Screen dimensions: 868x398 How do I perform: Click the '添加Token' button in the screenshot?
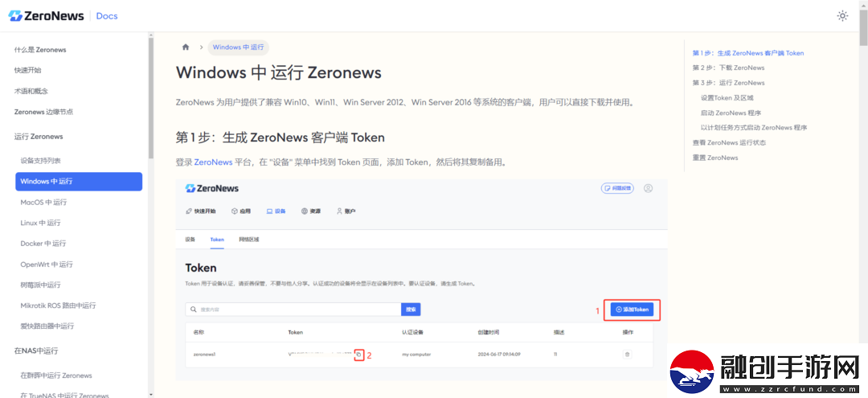pyautogui.click(x=632, y=310)
